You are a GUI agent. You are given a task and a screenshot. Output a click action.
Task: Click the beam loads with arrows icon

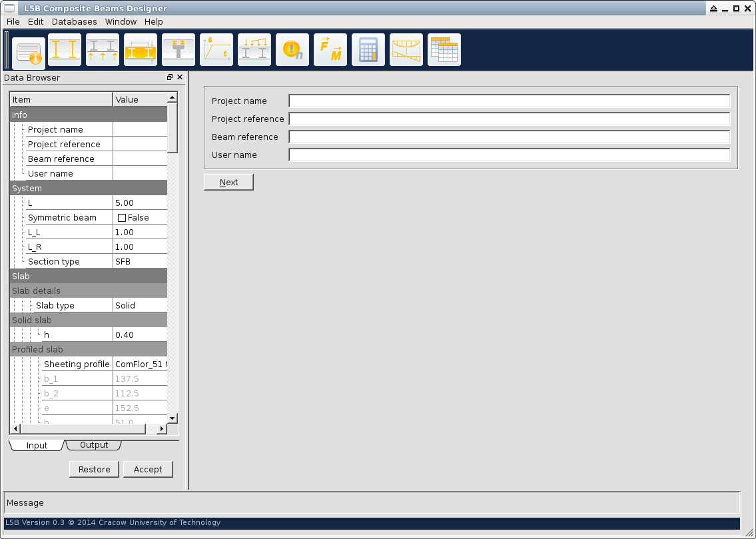254,50
